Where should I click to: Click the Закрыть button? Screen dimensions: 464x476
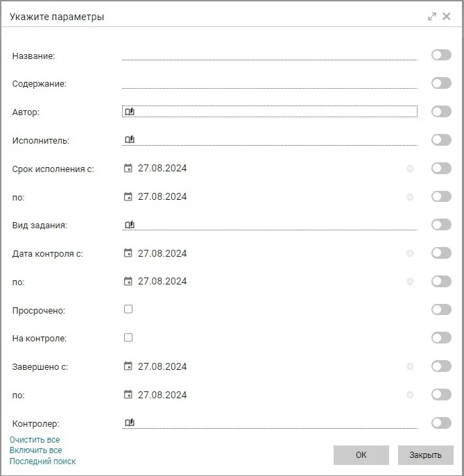pyautogui.click(x=425, y=455)
